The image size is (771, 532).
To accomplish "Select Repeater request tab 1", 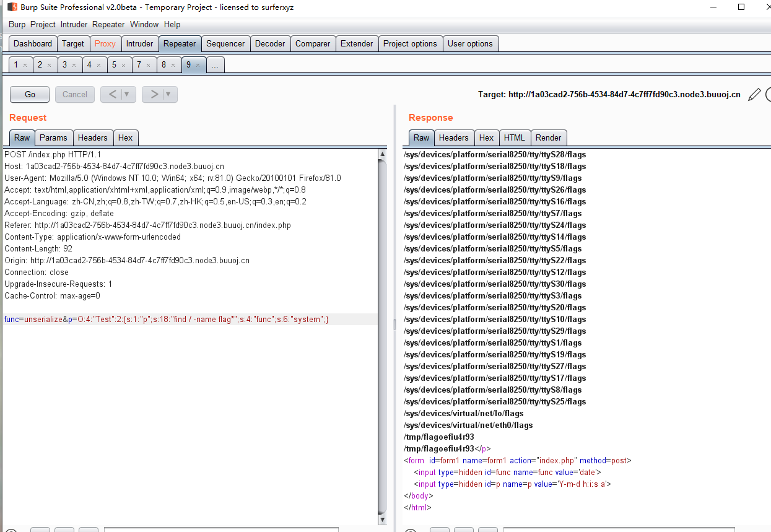I will pyautogui.click(x=16, y=65).
